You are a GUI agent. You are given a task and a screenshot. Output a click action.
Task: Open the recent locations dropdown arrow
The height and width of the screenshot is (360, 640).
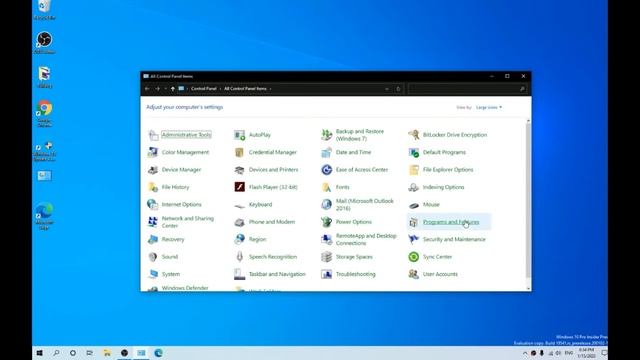165,89
